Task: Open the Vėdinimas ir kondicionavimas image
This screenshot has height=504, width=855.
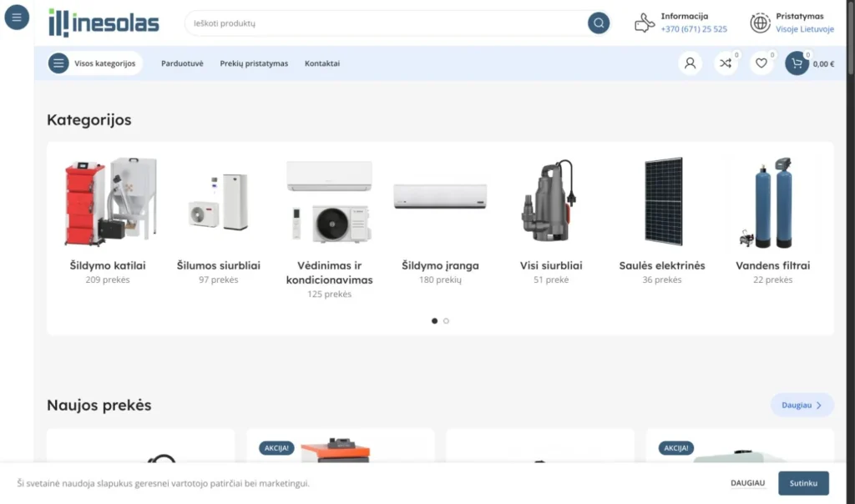Action: [329, 202]
